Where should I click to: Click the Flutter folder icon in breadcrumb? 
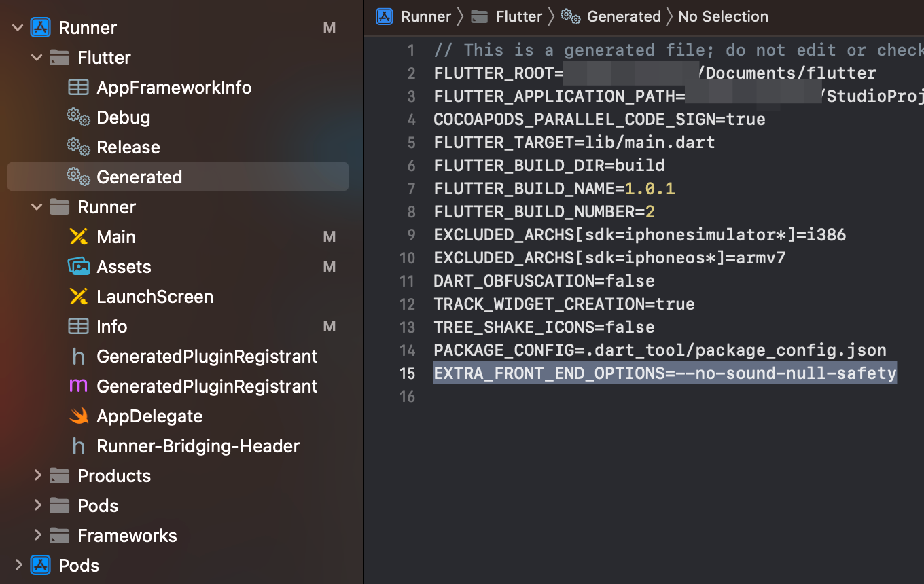(x=480, y=17)
